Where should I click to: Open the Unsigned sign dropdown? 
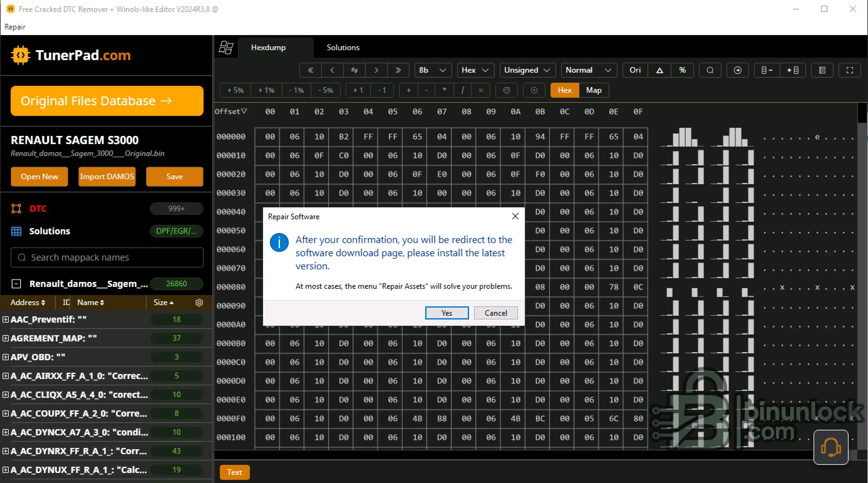coord(527,70)
